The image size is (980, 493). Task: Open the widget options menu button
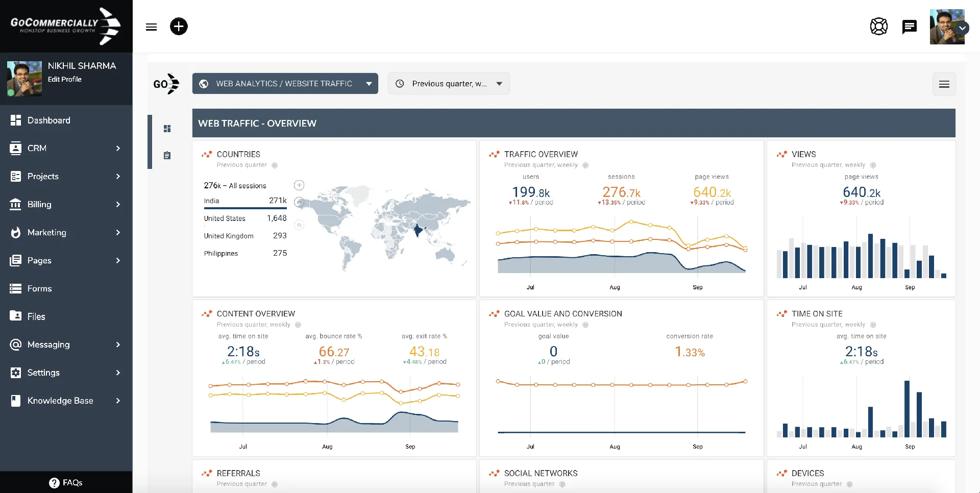coord(944,84)
